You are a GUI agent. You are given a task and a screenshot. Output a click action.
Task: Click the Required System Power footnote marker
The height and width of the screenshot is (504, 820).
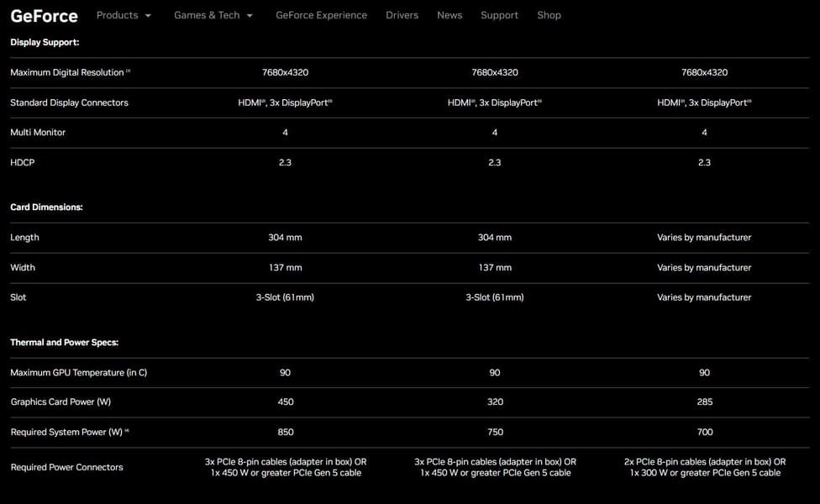pos(127,431)
